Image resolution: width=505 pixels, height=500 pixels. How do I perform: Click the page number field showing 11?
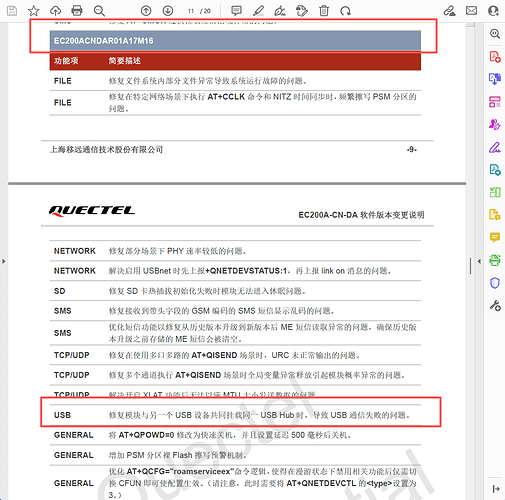[x=191, y=11]
